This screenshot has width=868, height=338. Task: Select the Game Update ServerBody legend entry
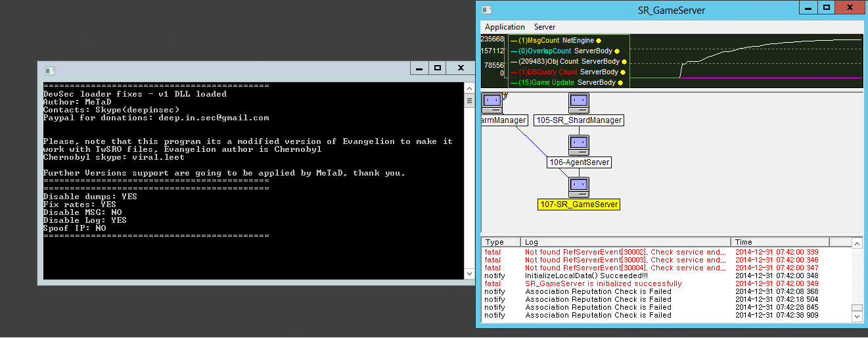coord(566,83)
